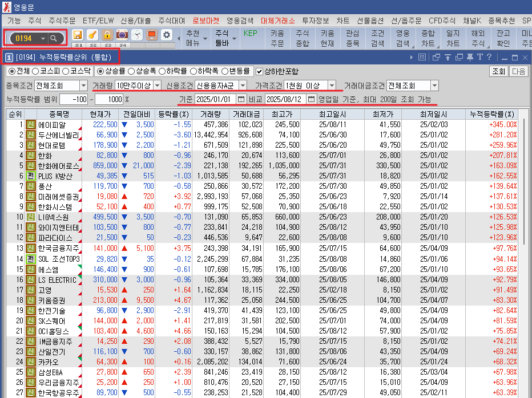
Task: Click the 누적등락률 range minimum field -100
Action: coord(74,99)
